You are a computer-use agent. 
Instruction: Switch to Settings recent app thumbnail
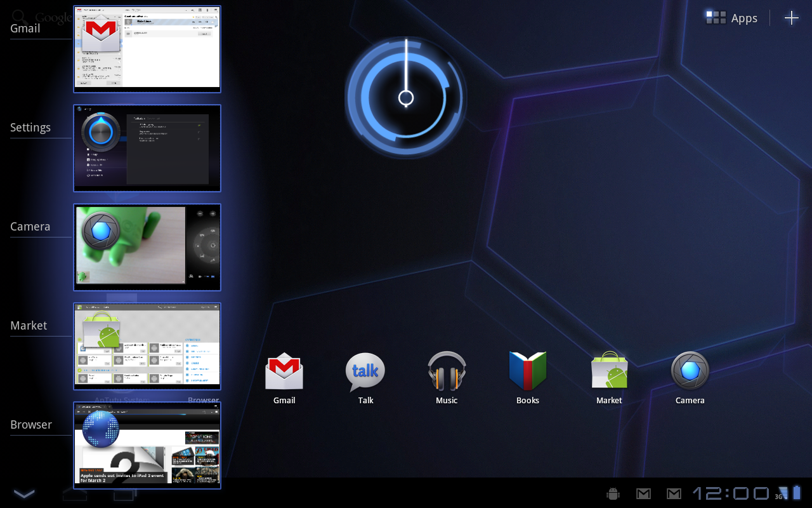point(147,148)
